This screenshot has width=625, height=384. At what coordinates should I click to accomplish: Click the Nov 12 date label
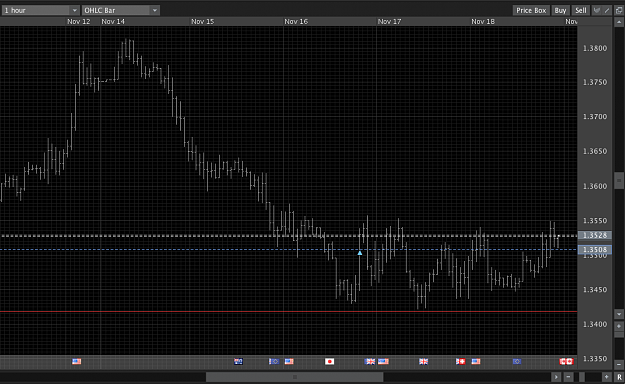79,22
